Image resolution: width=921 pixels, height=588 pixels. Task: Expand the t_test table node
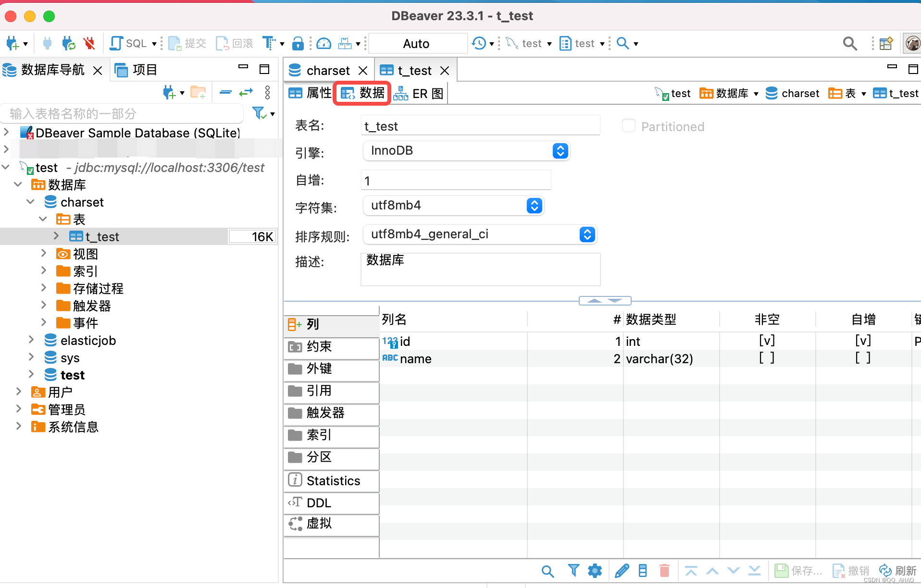pyautogui.click(x=56, y=236)
